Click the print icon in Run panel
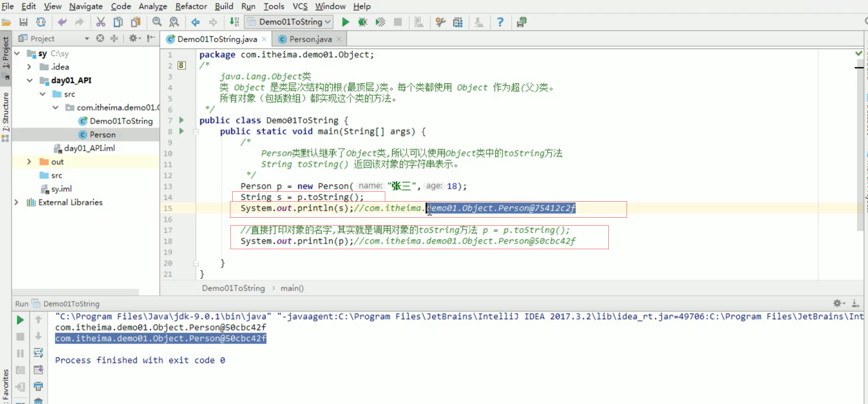The image size is (868, 404). [38, 386]
